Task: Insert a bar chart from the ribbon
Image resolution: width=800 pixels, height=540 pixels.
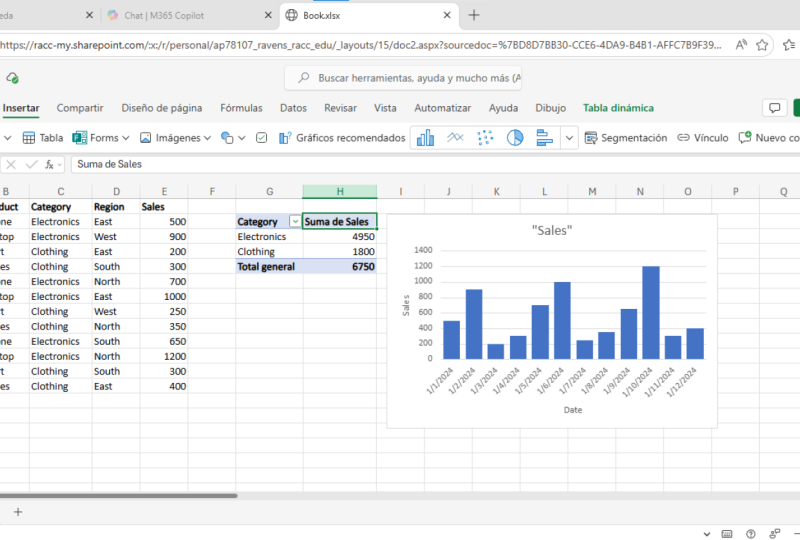Action: 544,138
